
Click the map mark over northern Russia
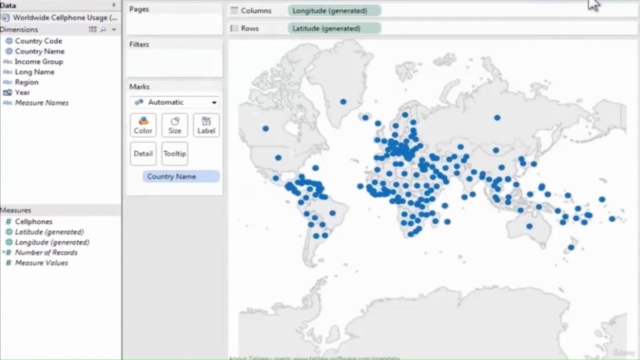tap(497, 118)
